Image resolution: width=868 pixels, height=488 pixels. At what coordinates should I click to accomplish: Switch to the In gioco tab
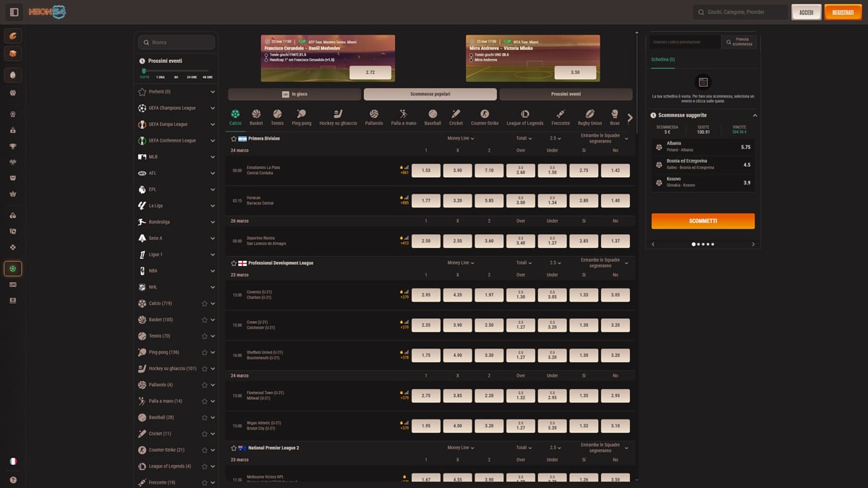point(294,94)
